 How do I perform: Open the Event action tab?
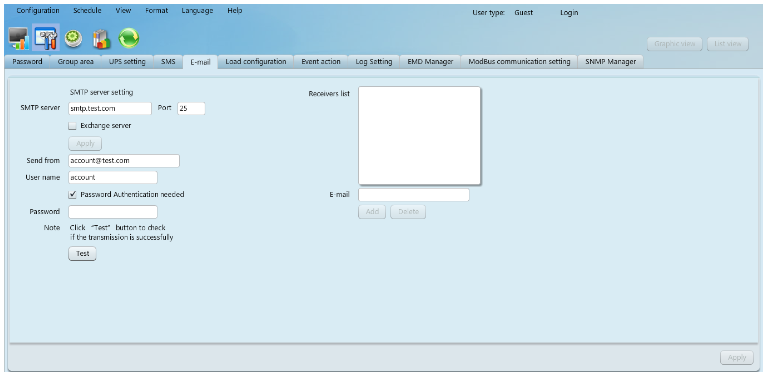click(320, 62)
